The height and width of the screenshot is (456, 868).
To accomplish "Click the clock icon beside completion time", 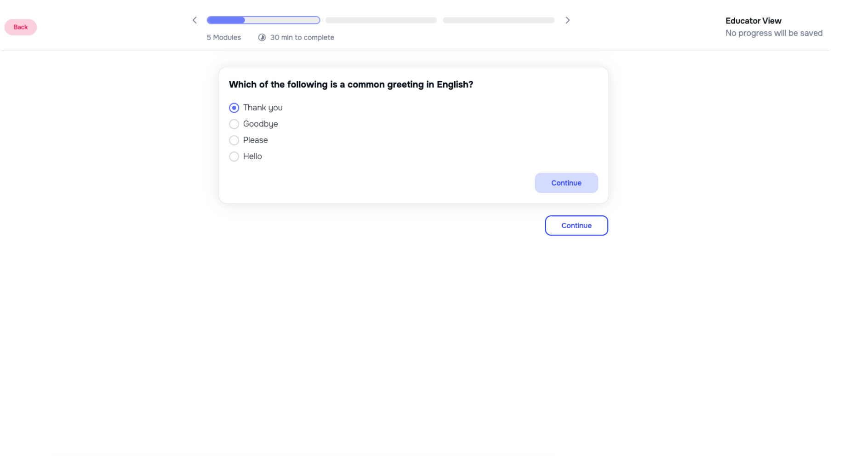I will tap(262, 37).
